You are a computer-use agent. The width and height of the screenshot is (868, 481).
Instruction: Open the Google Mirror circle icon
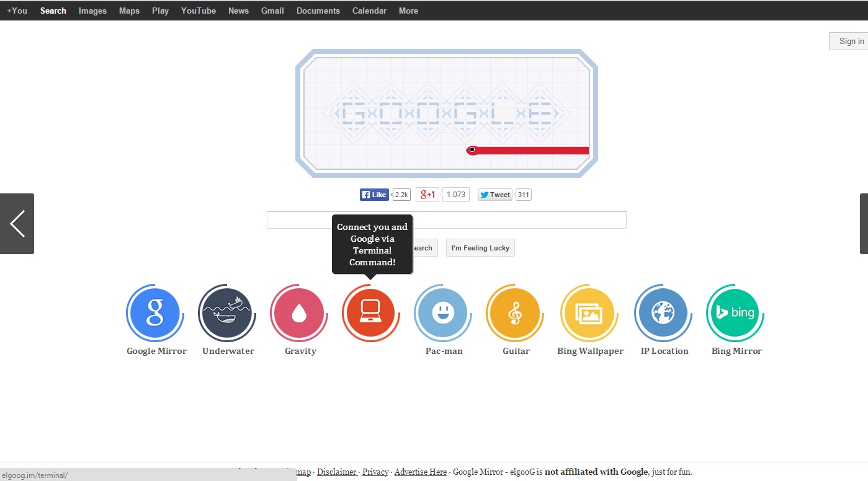point(154,313)
